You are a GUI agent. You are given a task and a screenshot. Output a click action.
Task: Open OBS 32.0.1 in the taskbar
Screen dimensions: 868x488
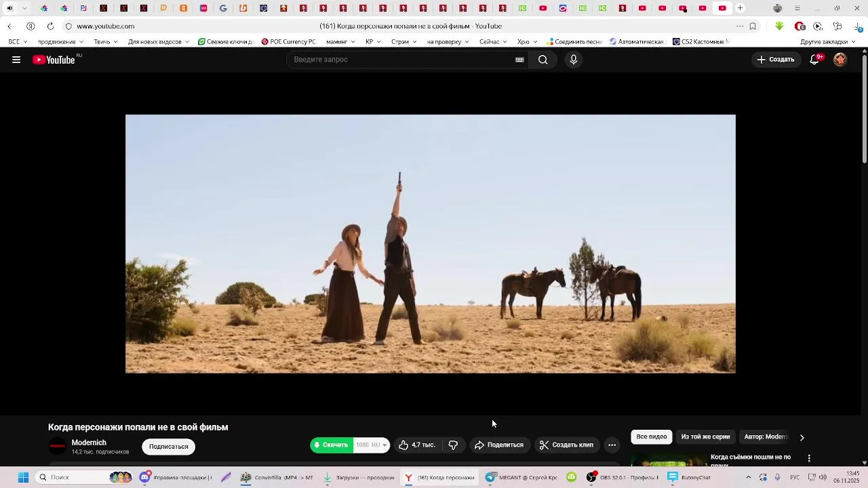coord(622,477)
